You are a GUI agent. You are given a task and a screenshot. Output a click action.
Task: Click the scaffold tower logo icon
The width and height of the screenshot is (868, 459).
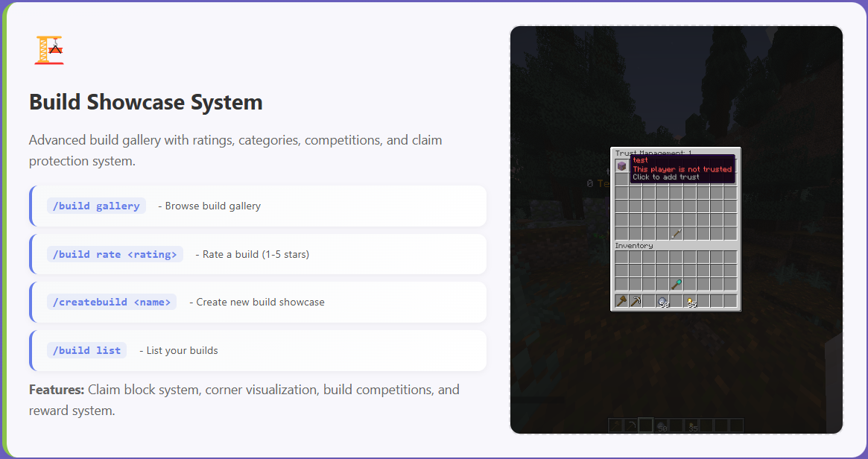pos(49,49)
